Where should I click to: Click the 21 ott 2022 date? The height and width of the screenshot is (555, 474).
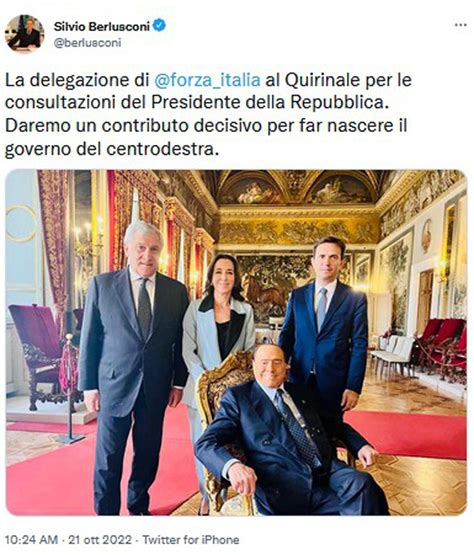tap(100, 540)
